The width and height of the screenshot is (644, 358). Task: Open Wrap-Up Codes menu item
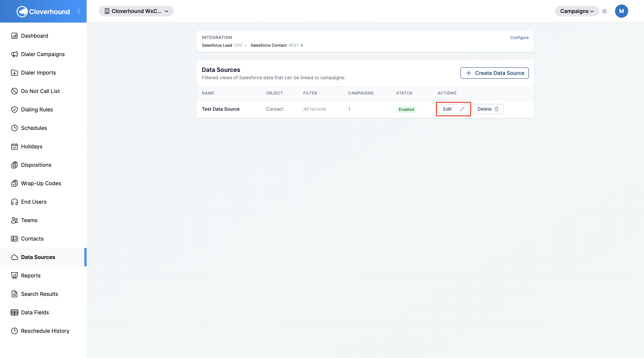pyautogui.click(x=43, y=183)
